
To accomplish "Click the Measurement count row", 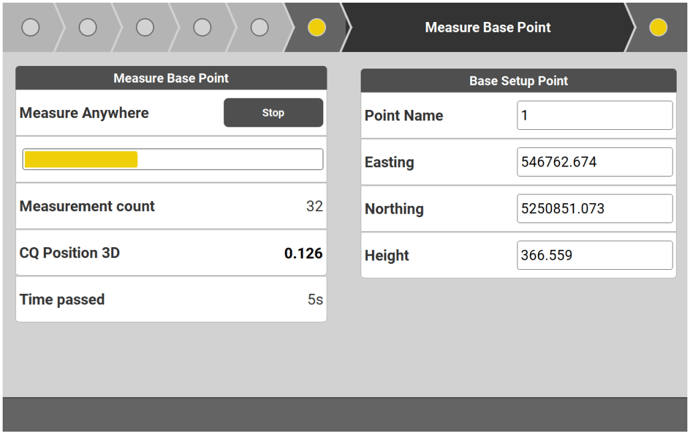I will (171, 206).
